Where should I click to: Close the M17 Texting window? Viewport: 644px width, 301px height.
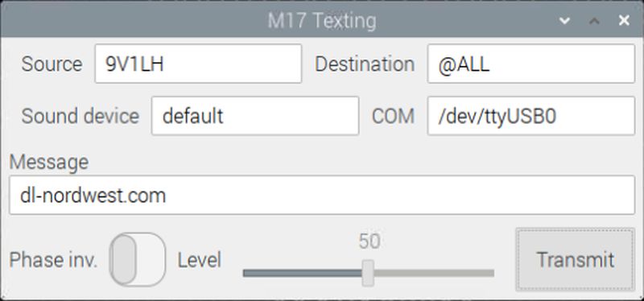click(624, 21)
